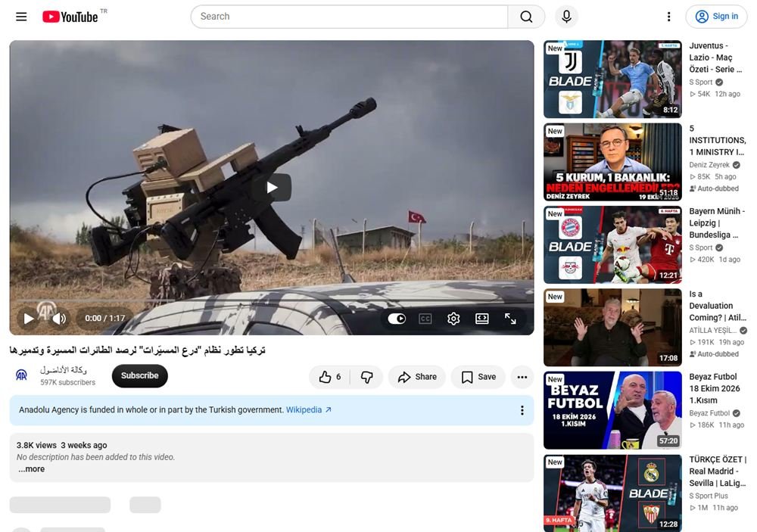Open the ATİLLA YEŞİL channel name
Viewport: 757px width, 532px height.
[x=712, y=331]
